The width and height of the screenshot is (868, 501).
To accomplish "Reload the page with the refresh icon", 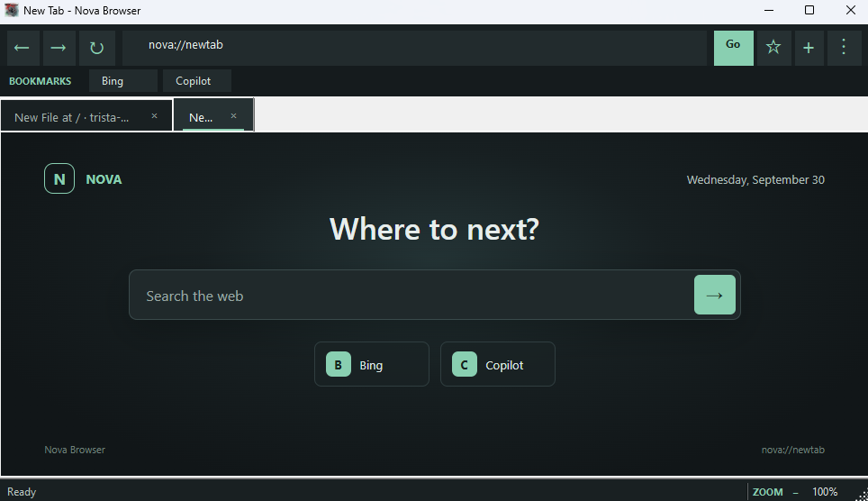I will 97,49.
